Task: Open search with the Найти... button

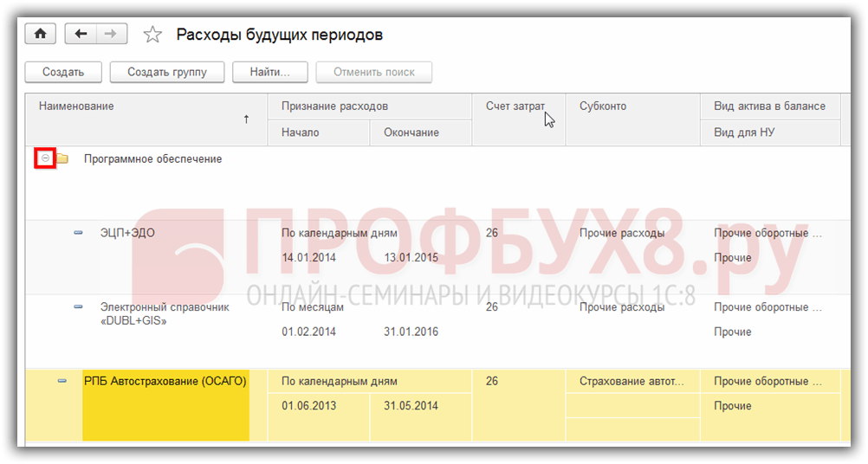Action: [270, 72]
